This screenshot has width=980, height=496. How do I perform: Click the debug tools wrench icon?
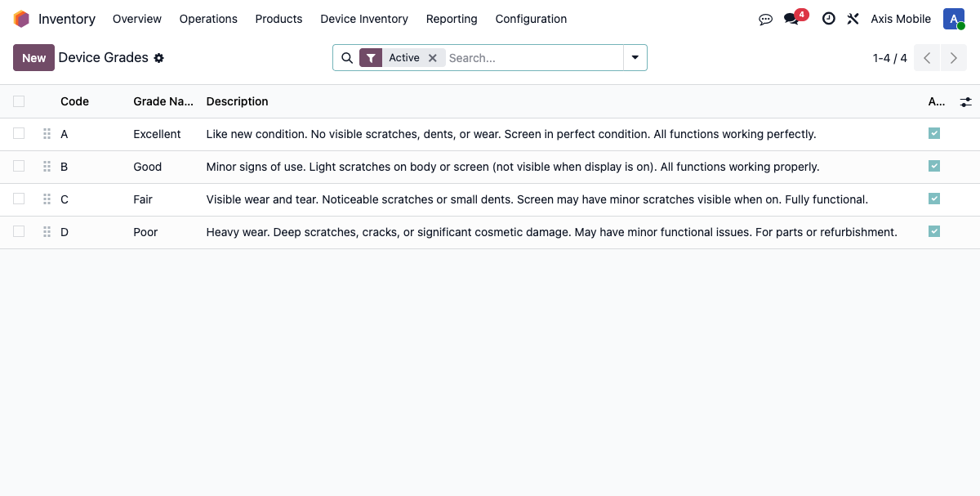[x=853, y=19]
